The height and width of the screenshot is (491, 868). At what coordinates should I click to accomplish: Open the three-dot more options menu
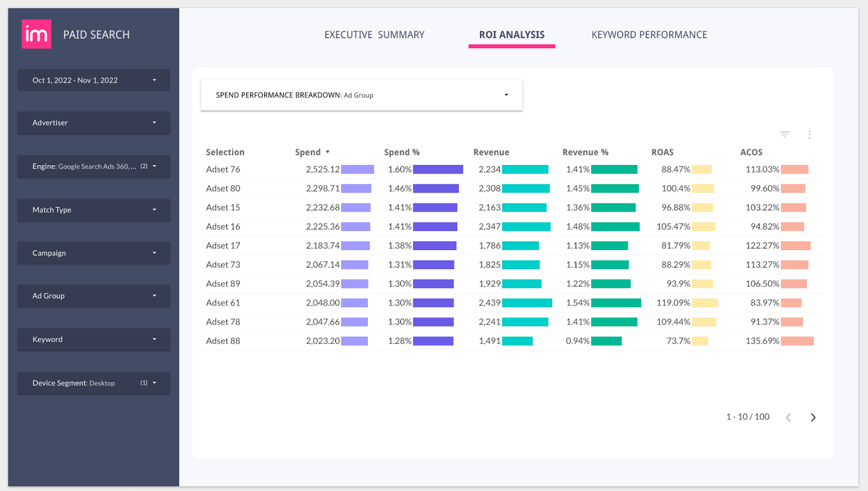809,135
